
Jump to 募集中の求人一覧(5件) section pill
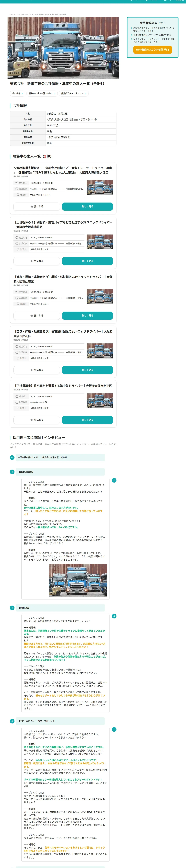click(42, 93)
